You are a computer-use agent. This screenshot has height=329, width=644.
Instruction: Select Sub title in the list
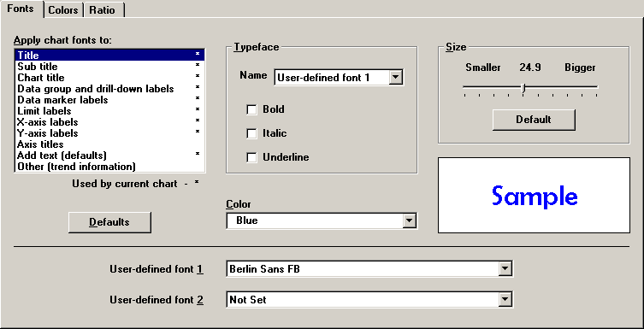point(109,67)
